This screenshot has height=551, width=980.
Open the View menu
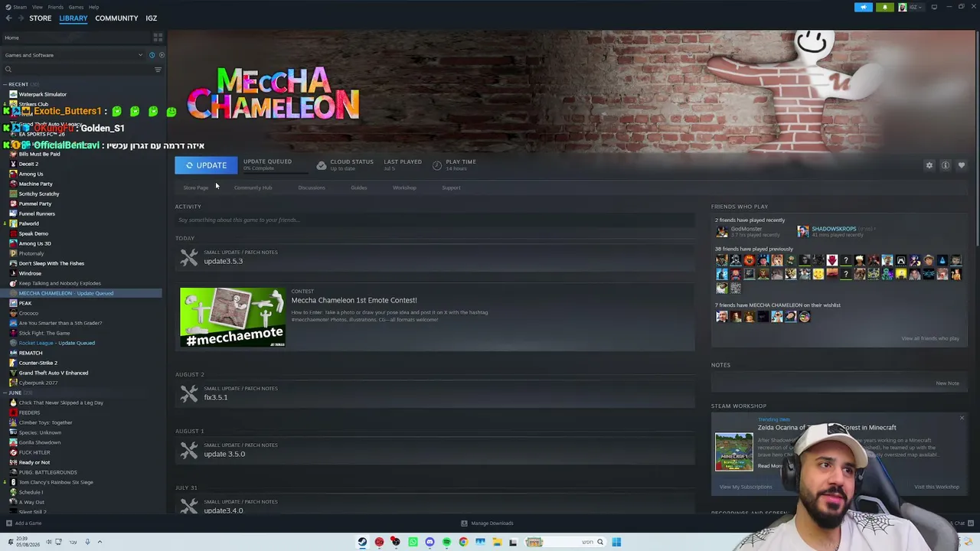[x=37, y=7]
